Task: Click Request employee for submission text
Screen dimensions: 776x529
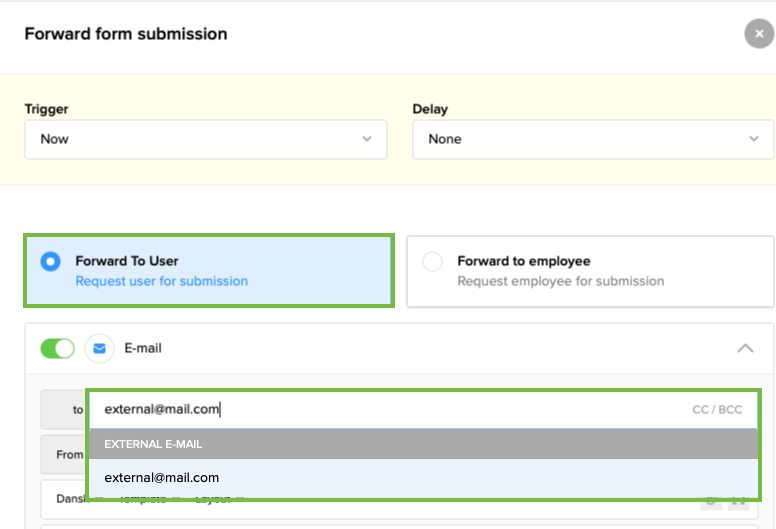Action: click(x=560, y=281)
